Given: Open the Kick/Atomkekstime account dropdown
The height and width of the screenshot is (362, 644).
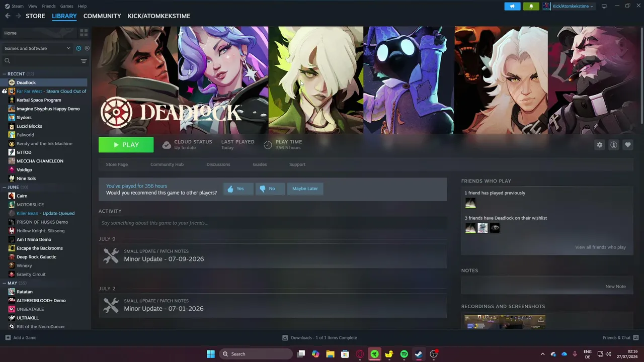Looking at the screenshot, I should [568, 6].
